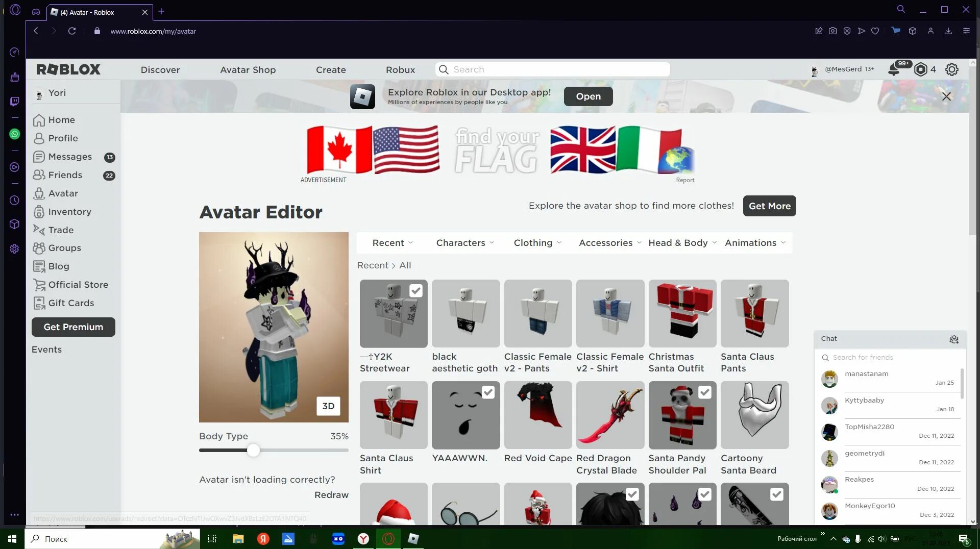Open the Roblox app in taskbar
Screen dimensions: 980x549
pyautogui.click(x=413, y=539)
